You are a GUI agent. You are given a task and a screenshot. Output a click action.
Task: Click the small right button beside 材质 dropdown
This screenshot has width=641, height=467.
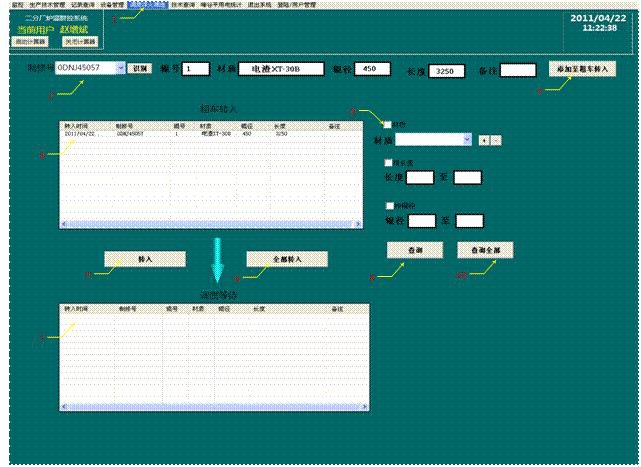(496, 141)
